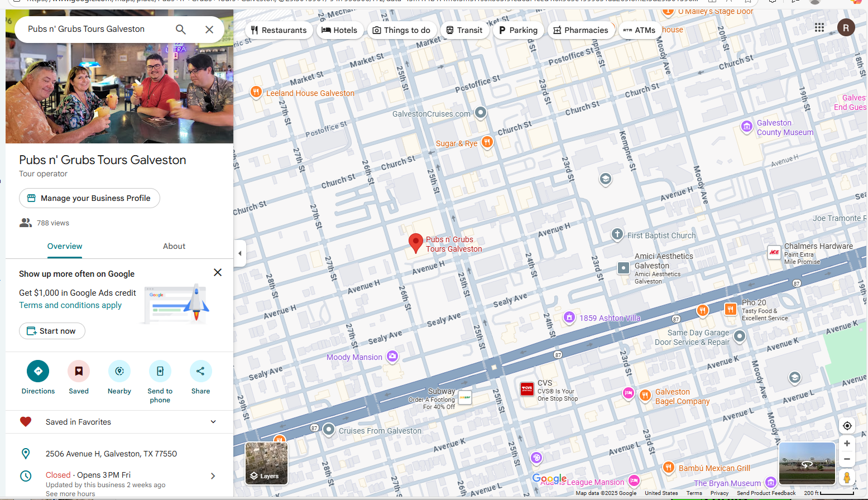Switch to the Overview tab
The height and width of the screenshot is (500, 868).
65,246
